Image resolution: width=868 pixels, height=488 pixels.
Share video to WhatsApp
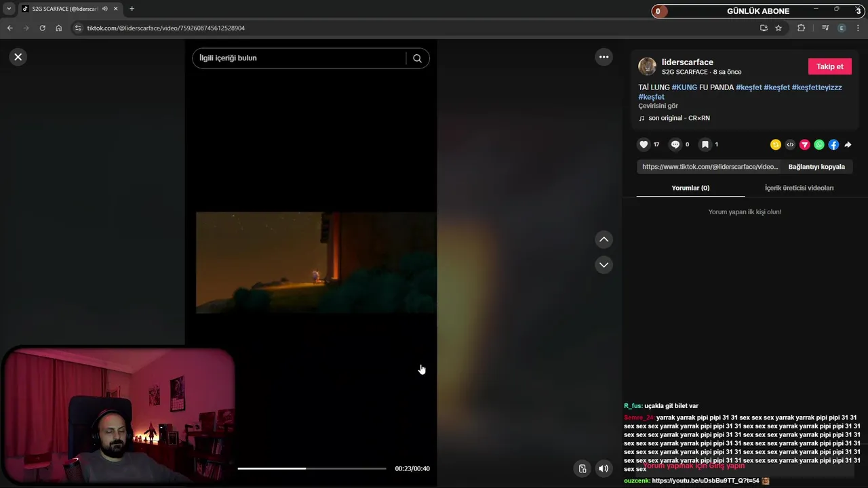[819, 144]
